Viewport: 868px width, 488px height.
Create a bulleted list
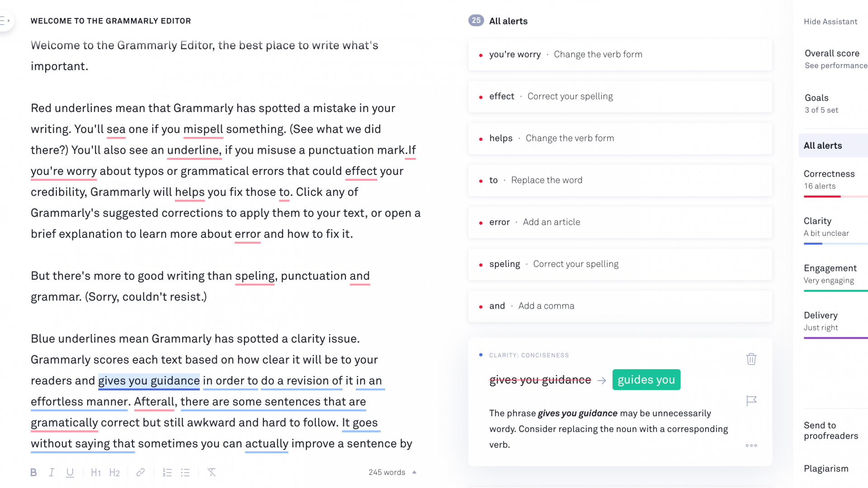(185, 472)
